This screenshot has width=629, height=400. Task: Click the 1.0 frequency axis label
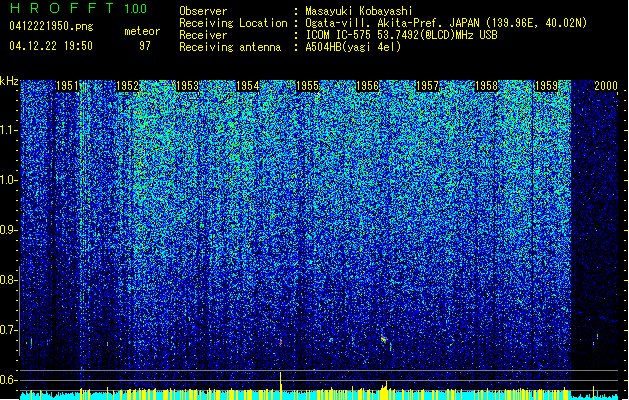(9, 180)
